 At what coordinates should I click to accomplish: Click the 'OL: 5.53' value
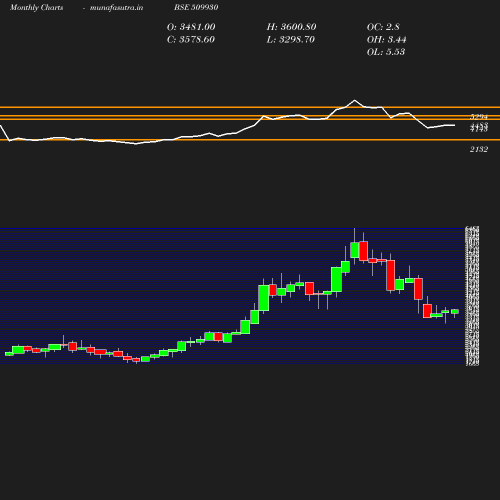click(x=386, y=52)
